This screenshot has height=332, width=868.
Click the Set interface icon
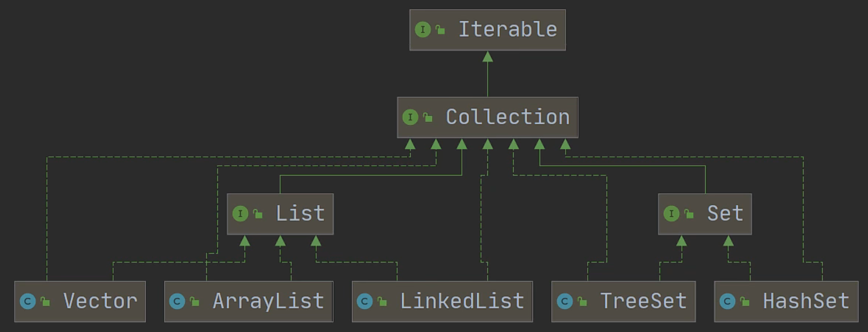tap(671, 214)
